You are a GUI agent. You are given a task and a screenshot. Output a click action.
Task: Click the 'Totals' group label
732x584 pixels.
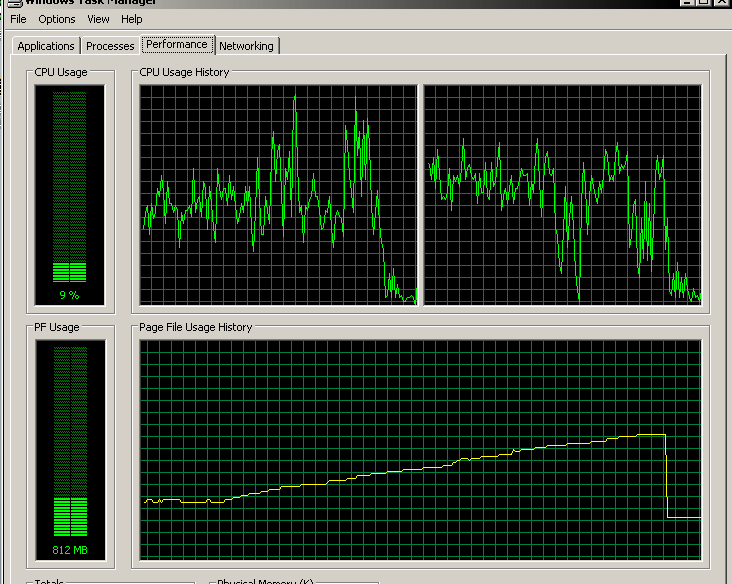[x=49, y=581]
